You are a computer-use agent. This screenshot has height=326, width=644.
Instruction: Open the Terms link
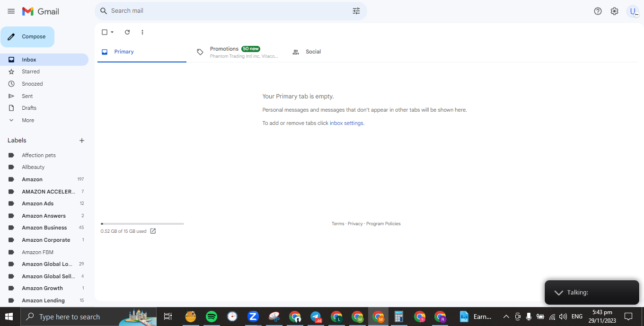pyautogui.click(x=338, y=224)
